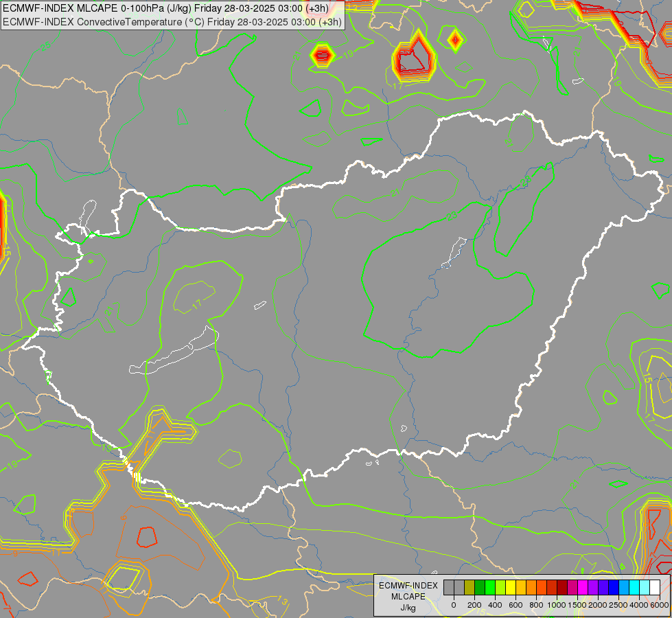
Task: Pick the bright green legend swatch
Action: pyautogui.click(x=490, y=587)
